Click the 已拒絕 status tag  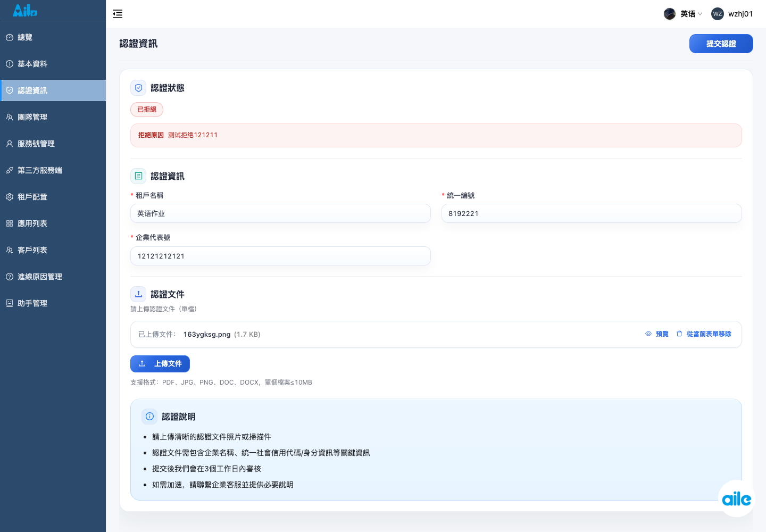[147, 110]
